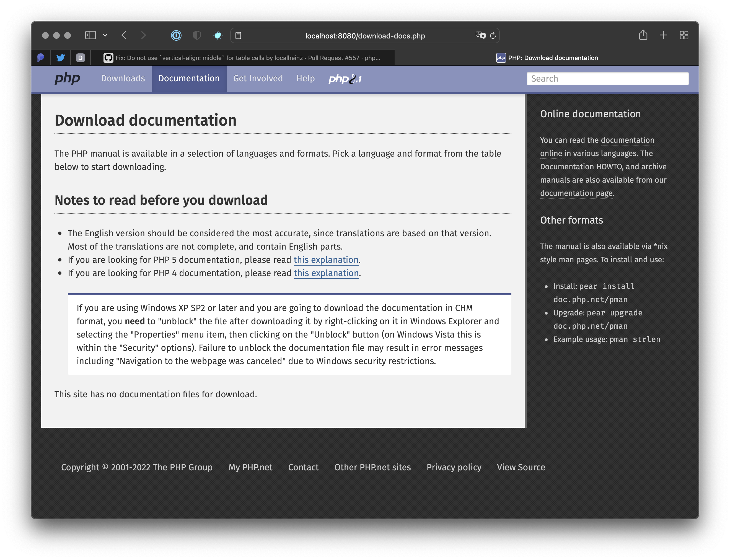The width and height of the screenshot is (730, 560).
Task: Open PHP 5 documentation explanation link
Action: pyautogui.click(x=326, y=260)
